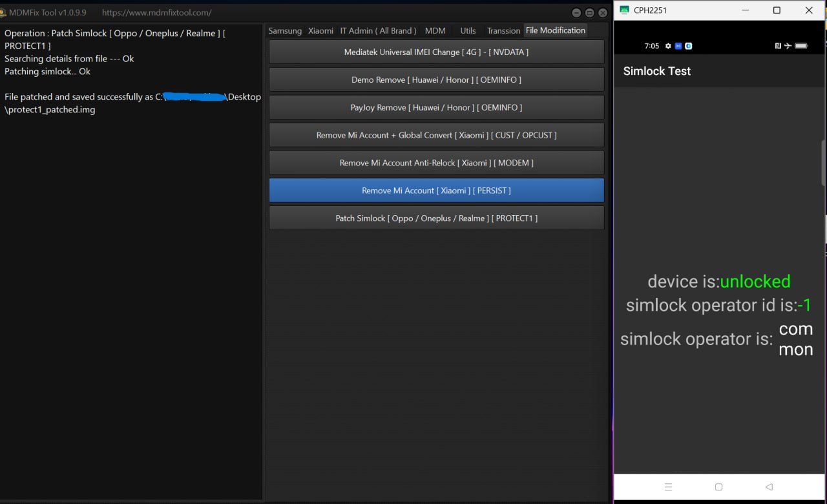Switch to the Utils tab
The height and width of the screenshot is (504, 827).
tap(468, 30)
